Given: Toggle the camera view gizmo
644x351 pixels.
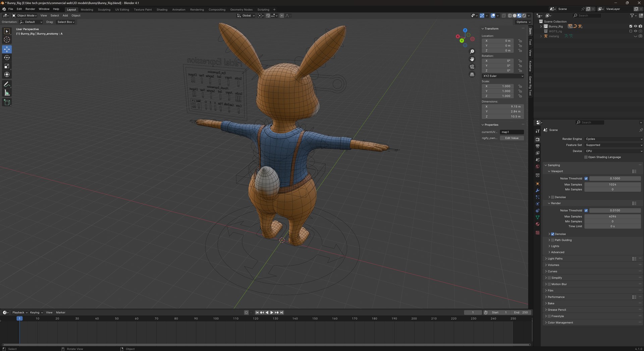Looking at the screenshot, I should point(472,67).
